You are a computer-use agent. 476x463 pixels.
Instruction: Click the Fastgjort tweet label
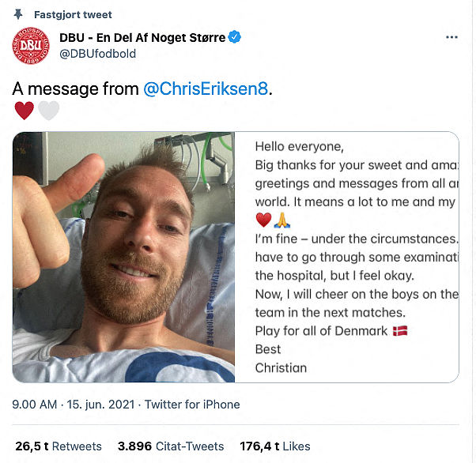coord(73,15)
